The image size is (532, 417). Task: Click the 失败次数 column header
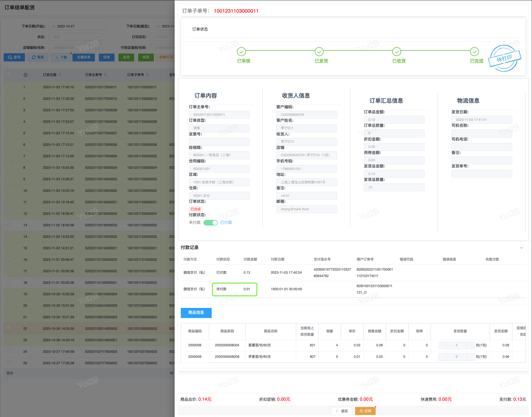492,259
